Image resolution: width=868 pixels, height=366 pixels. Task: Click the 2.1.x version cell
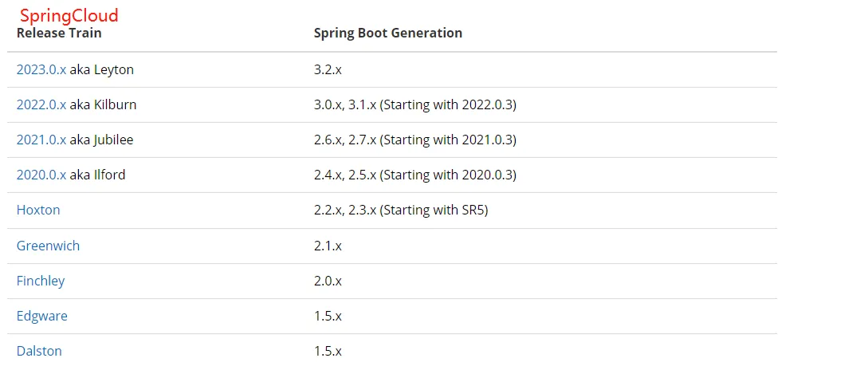click(328, 246)
